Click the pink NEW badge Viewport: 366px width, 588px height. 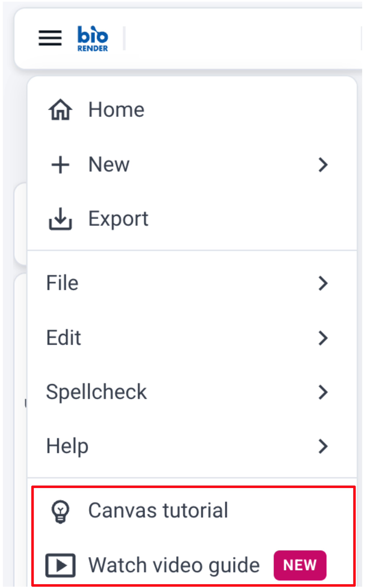coord(300,565)
